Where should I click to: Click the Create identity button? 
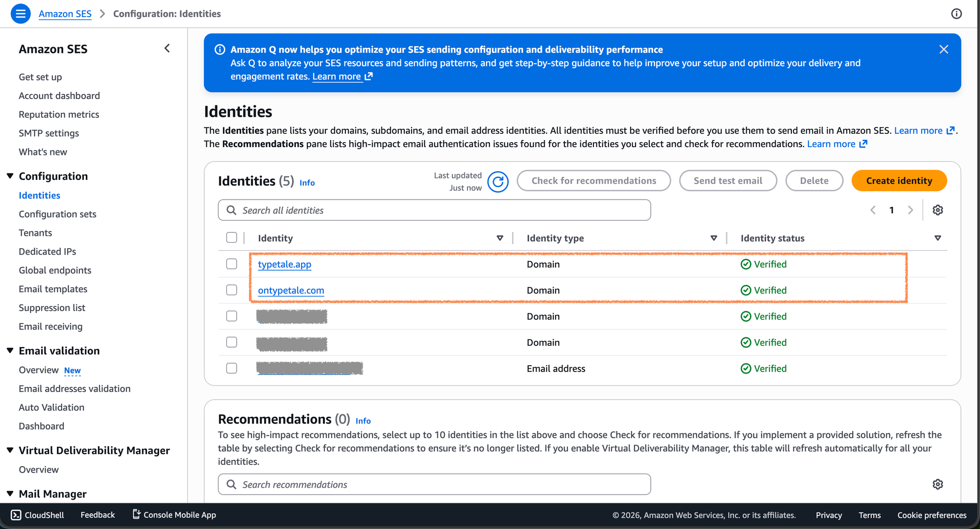pyautogui.click(x=899, y=181)
